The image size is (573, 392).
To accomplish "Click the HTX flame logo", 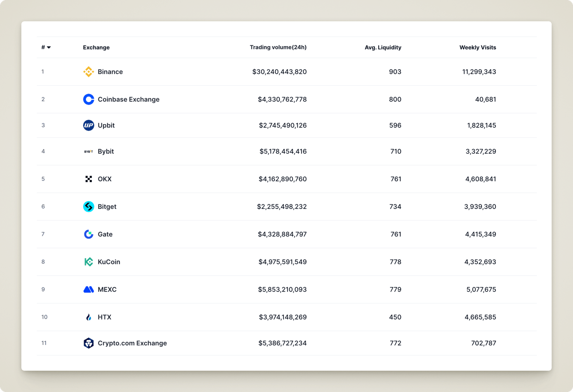I will pyautogui.click(x=88, y=317).
